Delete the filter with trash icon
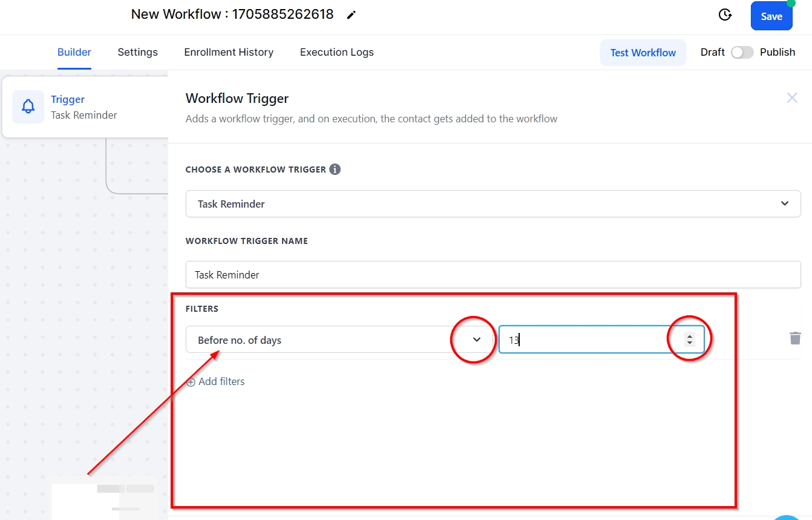812x520 pixels. [x=795, y=338]
